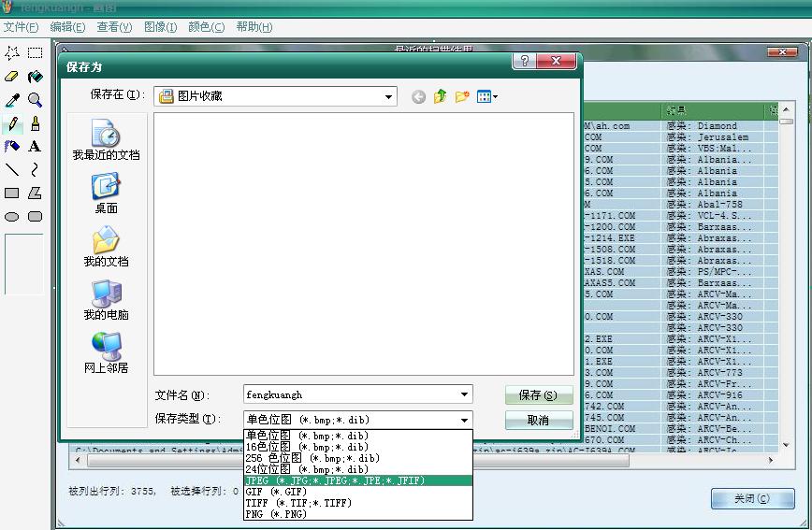Expand the 文件名 combo box arrow
The image size is (812, 530).
click(465, 395)
